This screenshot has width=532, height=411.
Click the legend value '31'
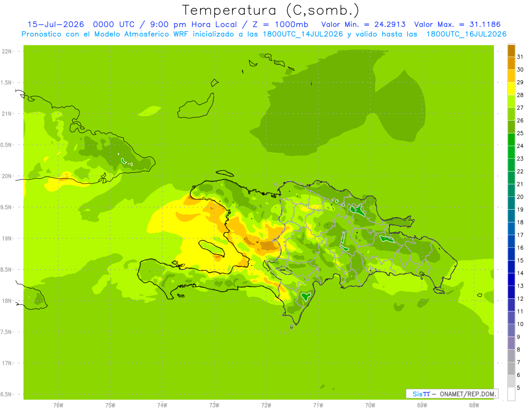coord(520,57)
